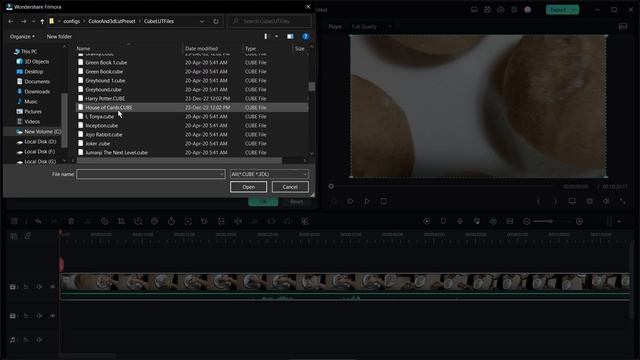Image resolution: width=640 pixels, height=360 pixels.
Task: Click the preview scrub bar handle
Action: [x=331, y=187]
